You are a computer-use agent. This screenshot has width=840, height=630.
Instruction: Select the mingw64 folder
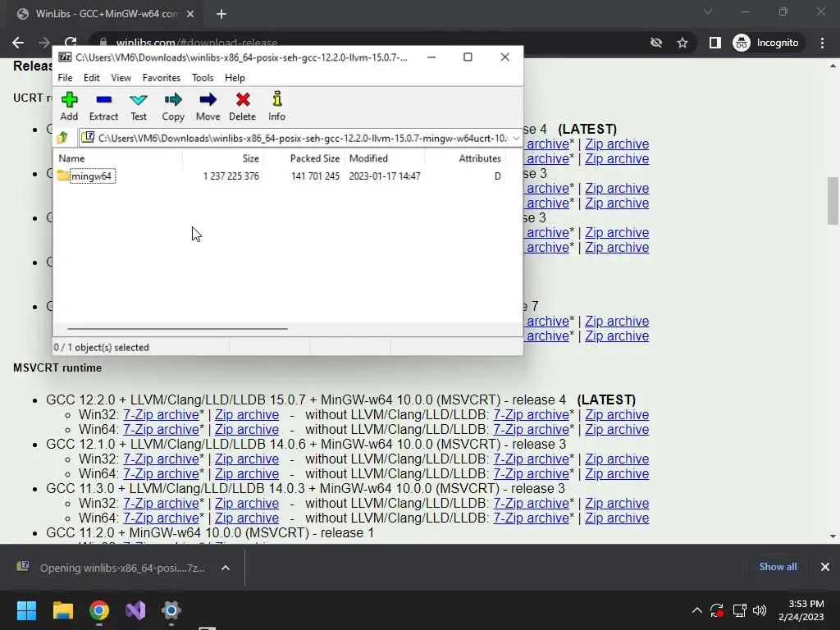(x=92, y=176)
